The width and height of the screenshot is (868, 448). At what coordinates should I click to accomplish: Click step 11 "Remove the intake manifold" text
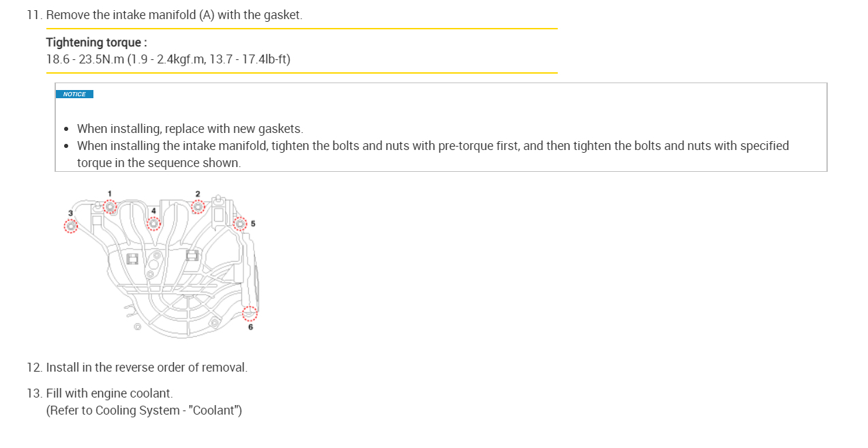click(x=174, y=14)
